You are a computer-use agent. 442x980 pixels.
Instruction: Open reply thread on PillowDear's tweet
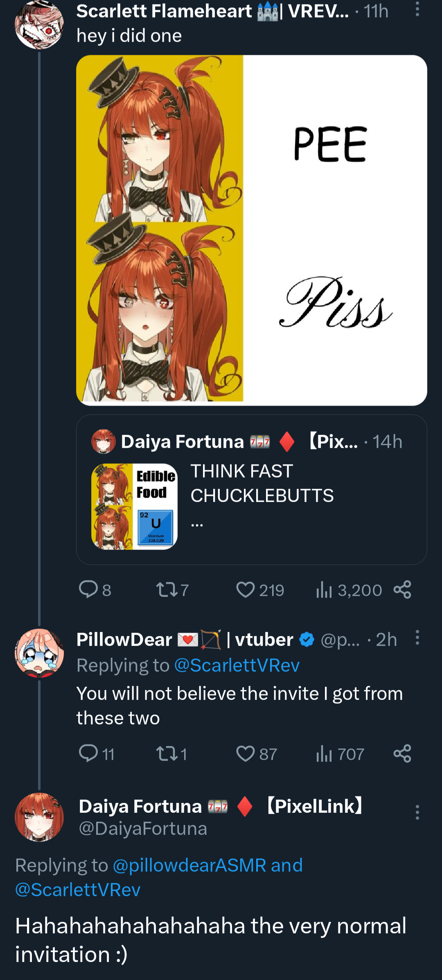click(88, 754)
